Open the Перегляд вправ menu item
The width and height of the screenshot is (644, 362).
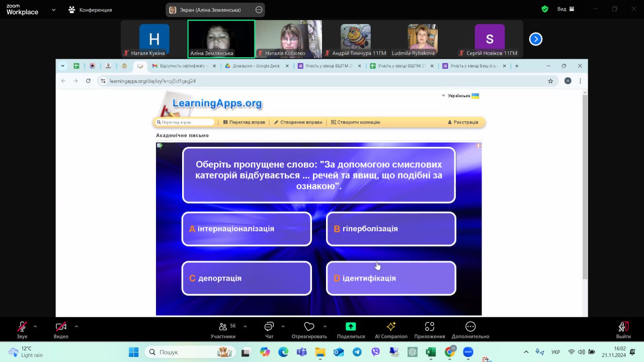(244, 122)
